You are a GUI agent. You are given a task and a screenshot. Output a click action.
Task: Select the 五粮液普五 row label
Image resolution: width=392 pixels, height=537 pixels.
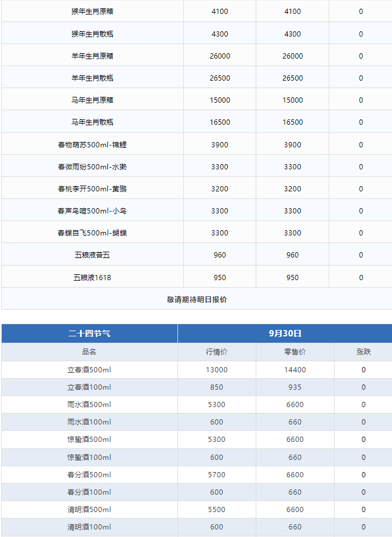(x=92, y=255)
